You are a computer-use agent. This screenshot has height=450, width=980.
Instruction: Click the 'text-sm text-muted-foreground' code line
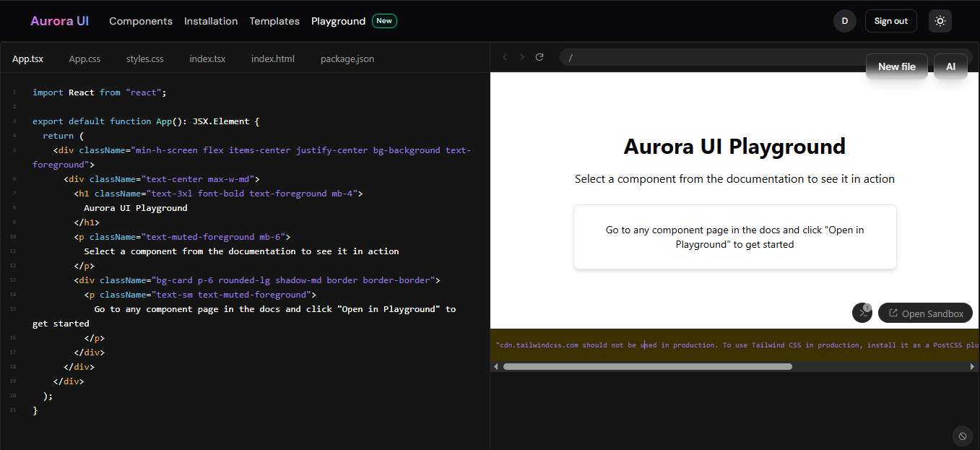pyautogui.click(x=200, y=295)
